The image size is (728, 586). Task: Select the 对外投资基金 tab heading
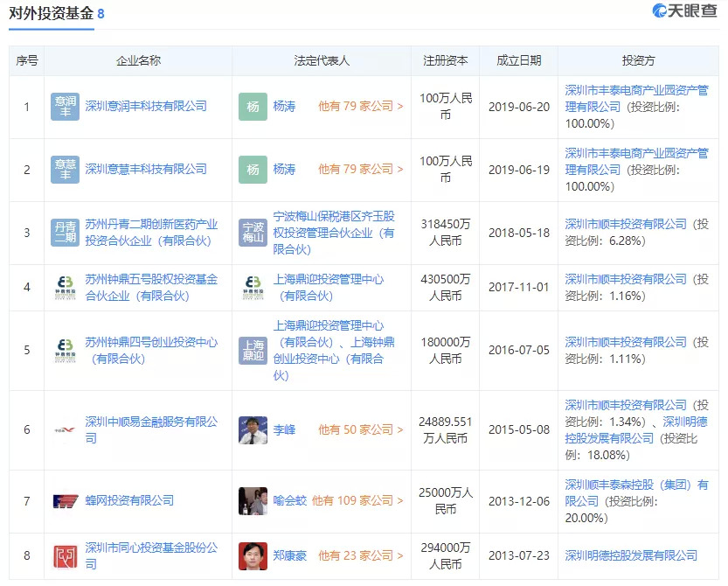(x=52, y=13)
